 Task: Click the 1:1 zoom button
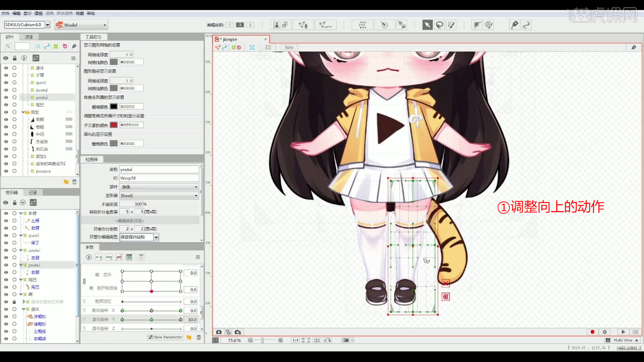pos(295,340)
